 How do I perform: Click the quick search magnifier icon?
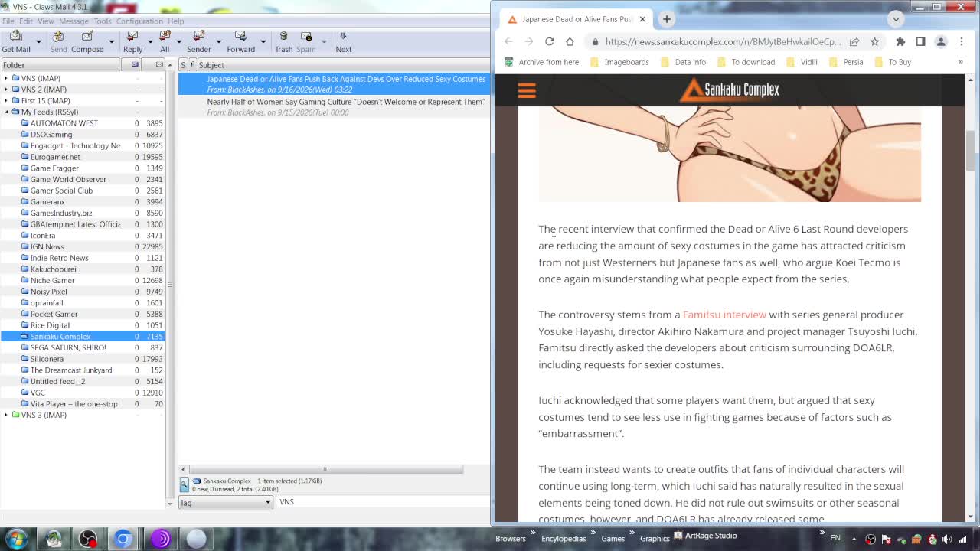tap(184, 484)
